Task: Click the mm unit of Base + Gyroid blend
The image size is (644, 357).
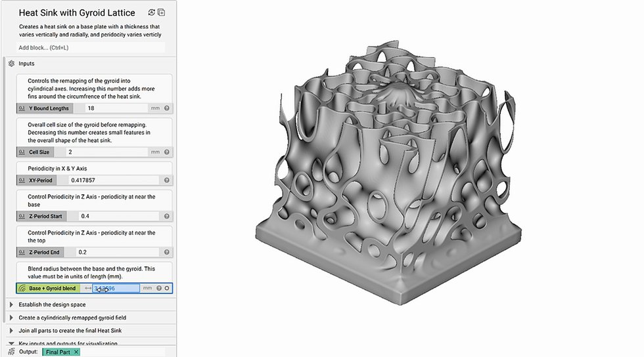Action: [x=147, y=289]
